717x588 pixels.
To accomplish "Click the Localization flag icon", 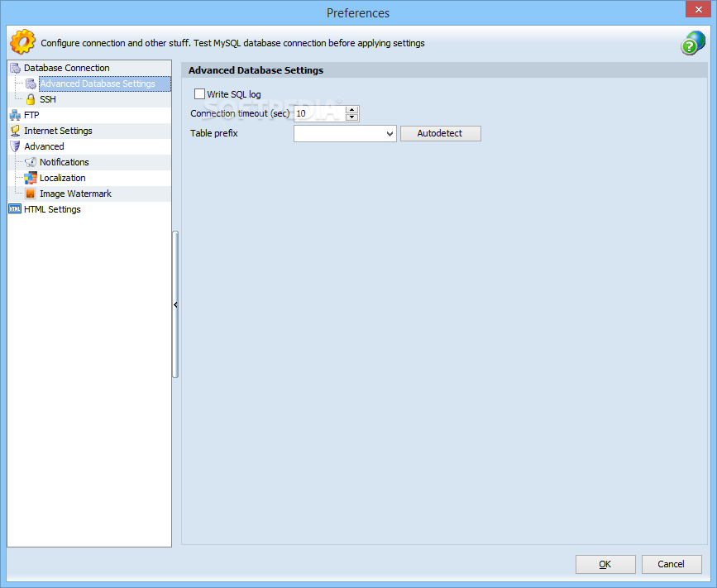I will [31, 178].
